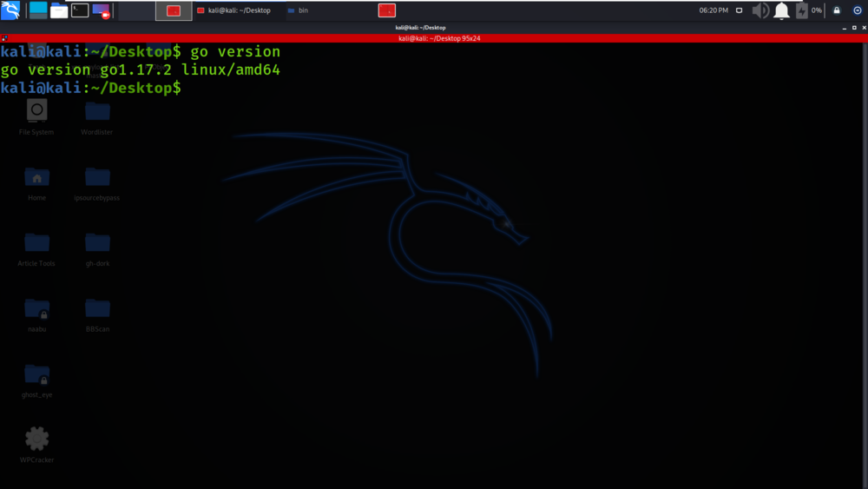The image size is (868, 489).
Task: Click the show desktop panel icon
Action: [38, 10]
